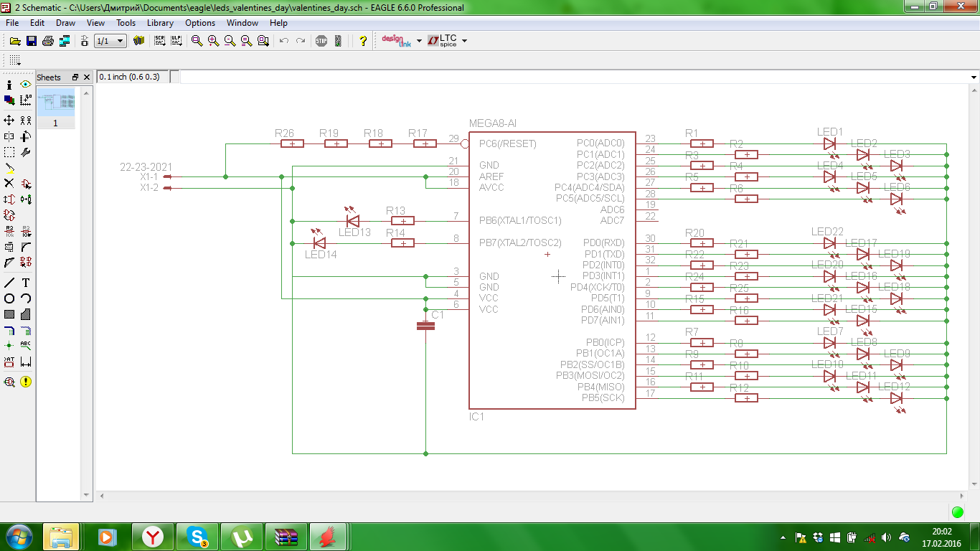Open the Display layers tool
This screenshot has height=551, width=980.
point(9,100)
